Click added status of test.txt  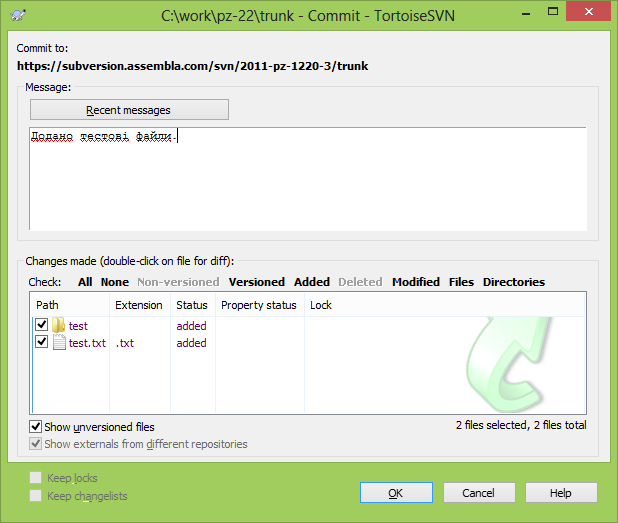coord(191,343)
